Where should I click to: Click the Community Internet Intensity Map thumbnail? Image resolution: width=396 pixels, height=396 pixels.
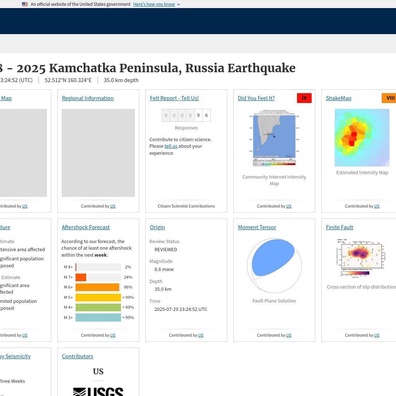pos(274,138)
